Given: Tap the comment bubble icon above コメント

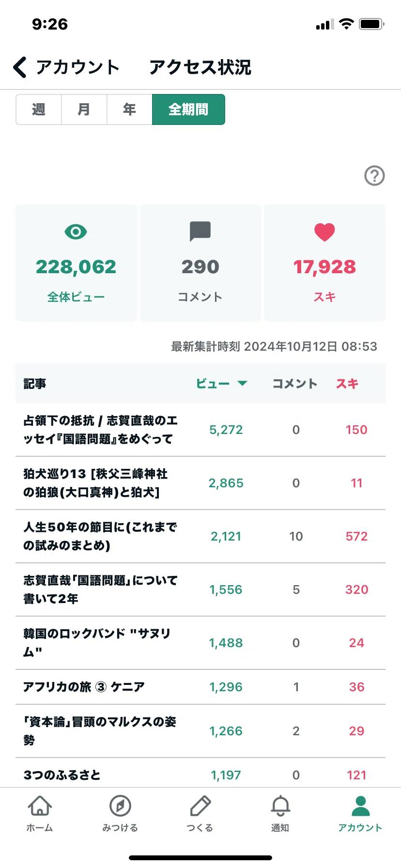Looking at the screenshot, I should [200, 232].
